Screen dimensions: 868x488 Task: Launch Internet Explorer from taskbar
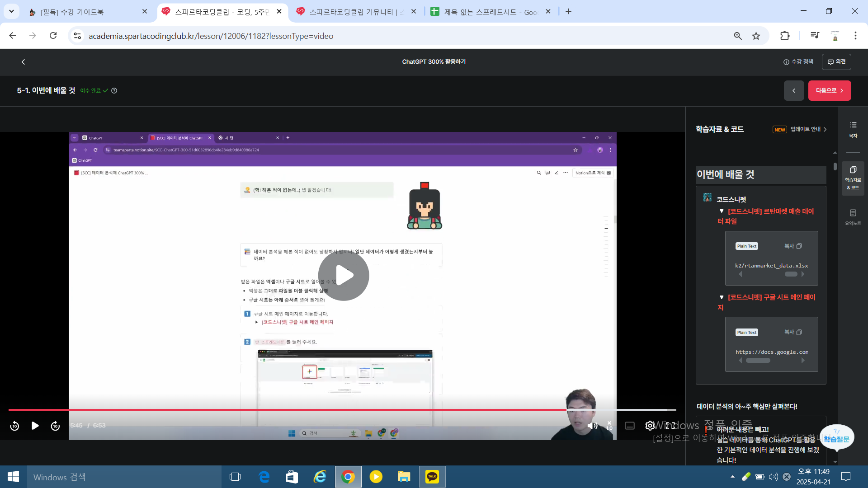320,477
